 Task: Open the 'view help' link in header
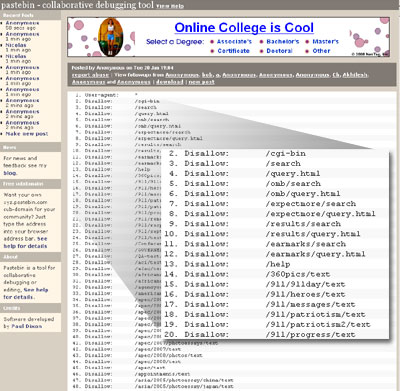pos(170,6)
